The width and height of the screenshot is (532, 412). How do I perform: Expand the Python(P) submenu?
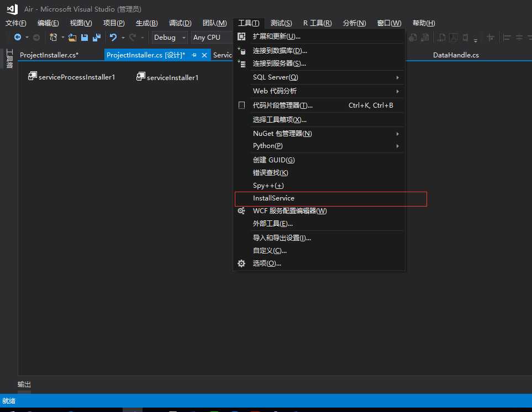coord(397,146)
